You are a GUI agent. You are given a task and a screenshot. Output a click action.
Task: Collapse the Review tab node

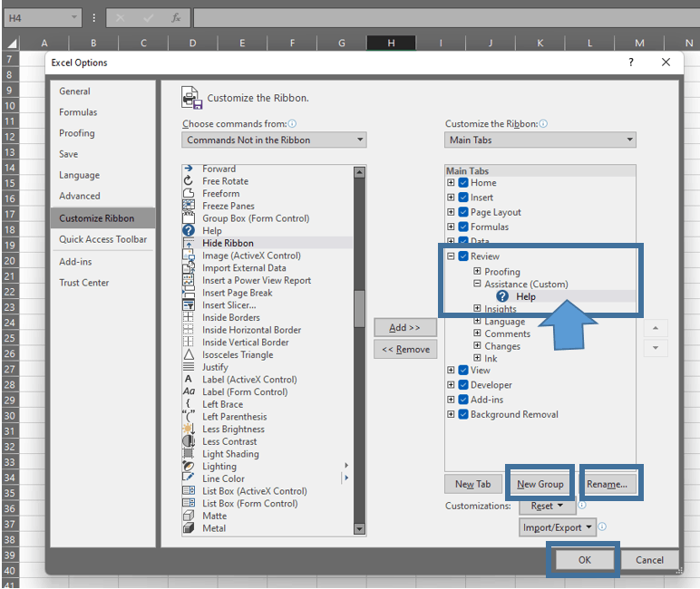click(451, 256)
